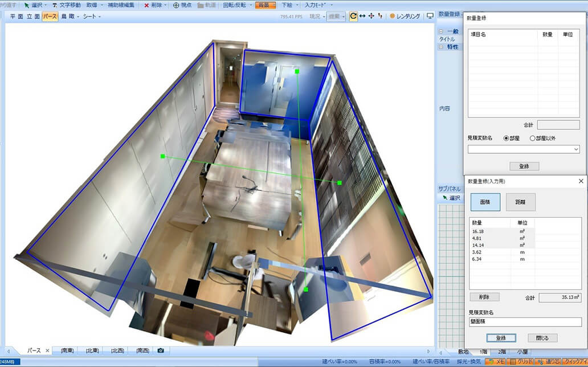Toggle the グリッド grid status button
Image resolution: width=588 pixels, height=367 pixels.
point(521,362)
